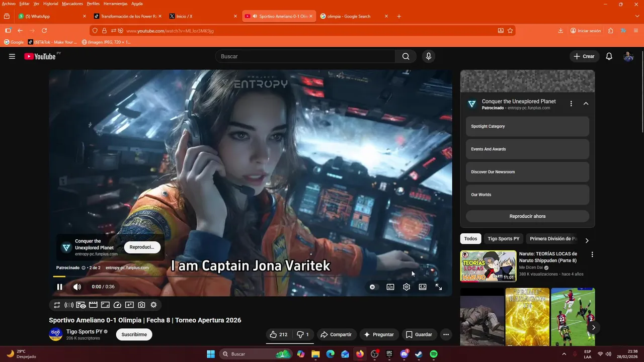644x362 pixels.
Task: Show hidden tray icons chevron
Action: tap(564, 354)
